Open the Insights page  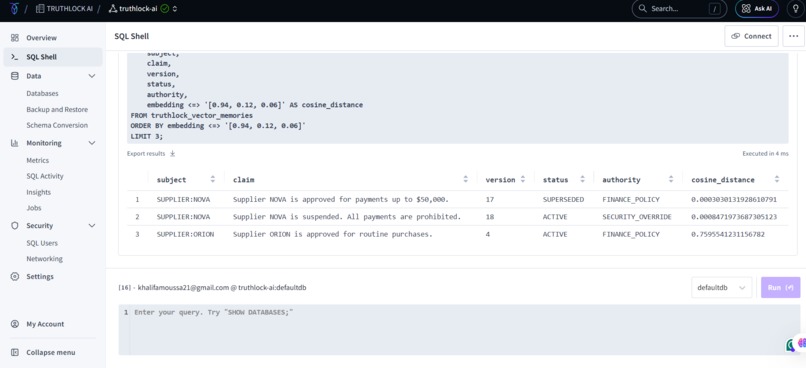[39, 192]
